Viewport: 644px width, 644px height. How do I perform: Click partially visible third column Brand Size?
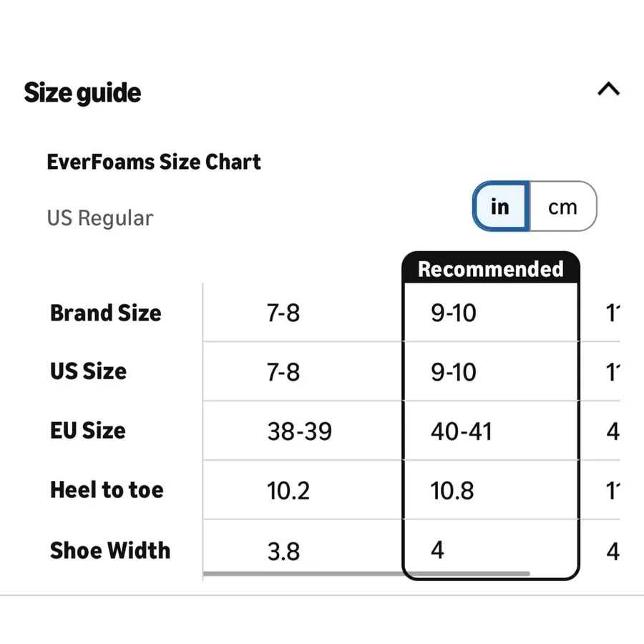point(613,313)
